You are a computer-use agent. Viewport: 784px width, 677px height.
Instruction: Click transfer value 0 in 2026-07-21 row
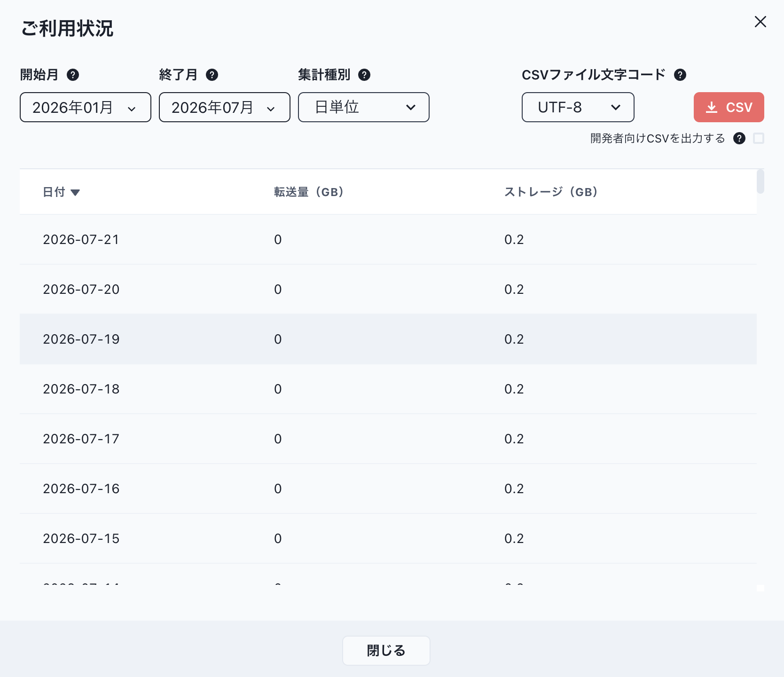click(x=278, y=240)
